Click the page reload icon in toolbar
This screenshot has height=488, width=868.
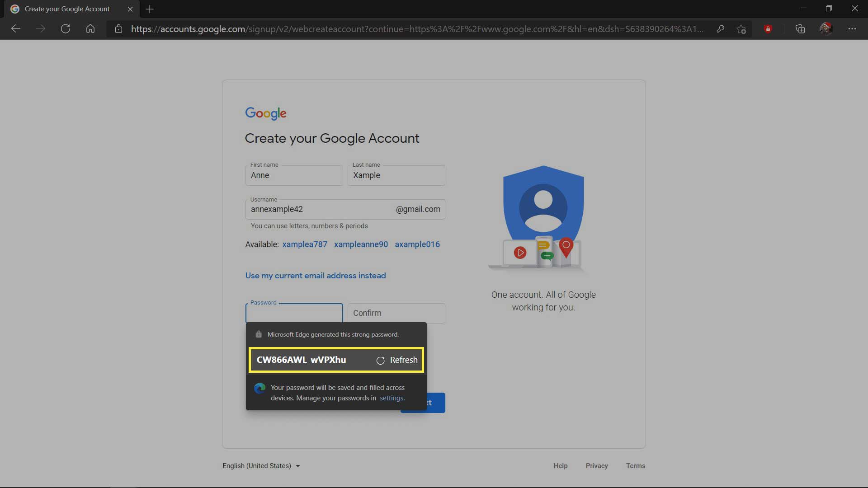[65, 28]
